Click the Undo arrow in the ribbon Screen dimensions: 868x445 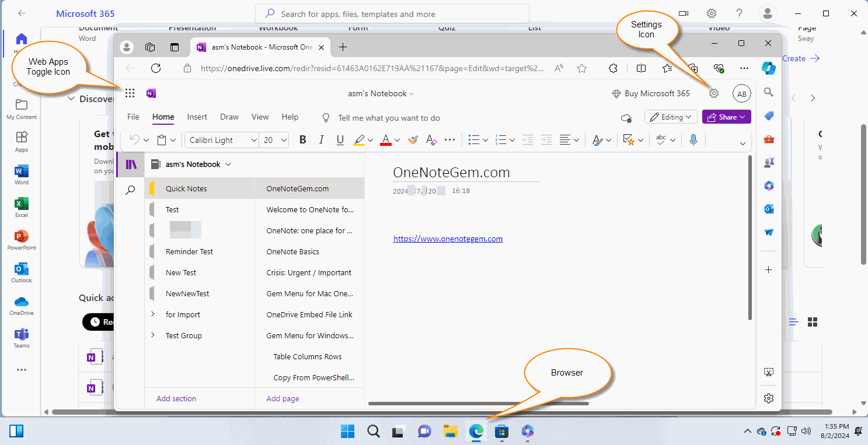click(134, 140)
